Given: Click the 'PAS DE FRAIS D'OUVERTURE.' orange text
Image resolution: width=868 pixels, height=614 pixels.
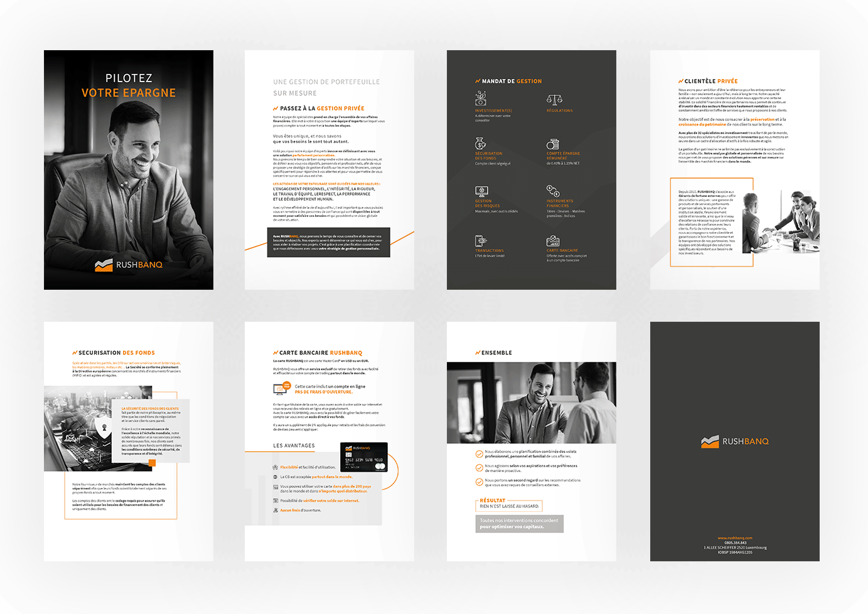Looking at the screenshot, I should coord(324,392).
